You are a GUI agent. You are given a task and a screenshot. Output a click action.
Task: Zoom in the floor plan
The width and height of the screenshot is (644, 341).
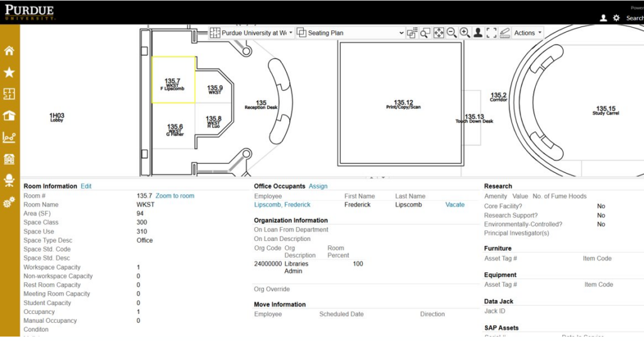click(465, 33)
